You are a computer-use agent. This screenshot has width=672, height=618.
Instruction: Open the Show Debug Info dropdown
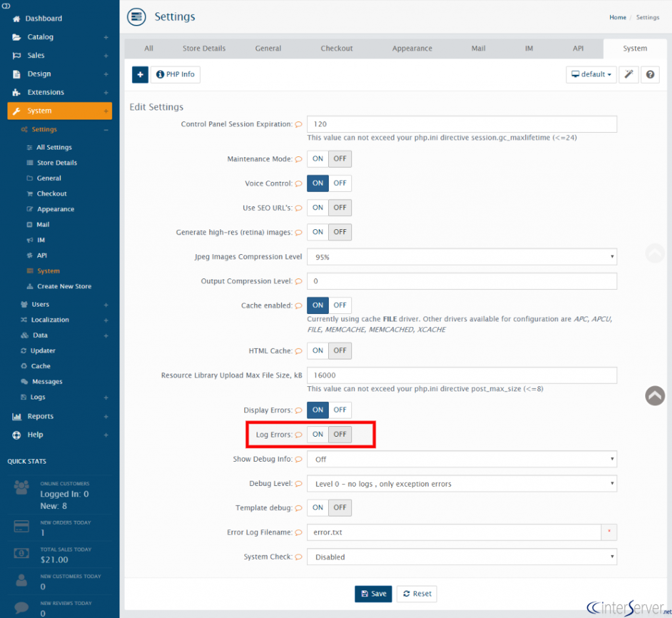(x=461, y=459)
